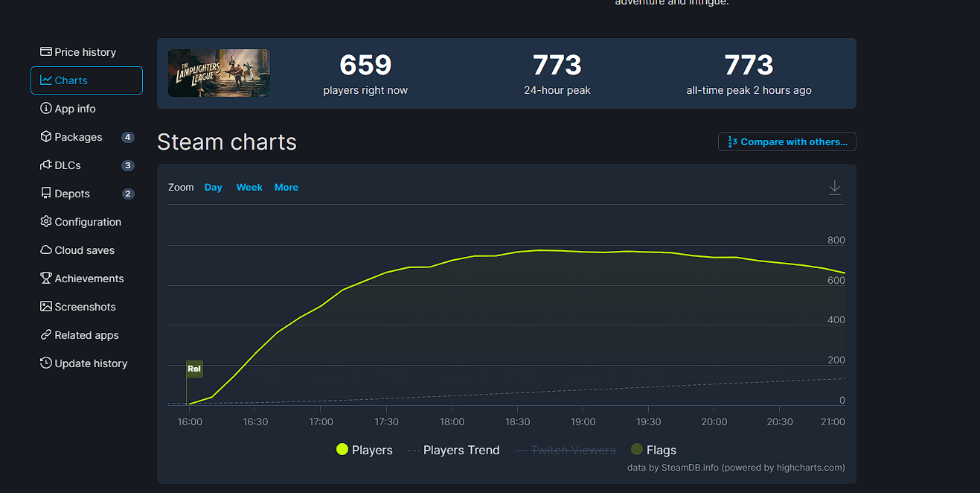The height and width of the screenshot is (493, 980).
Task: Open Compare with others selector
Action: (787, 141)
